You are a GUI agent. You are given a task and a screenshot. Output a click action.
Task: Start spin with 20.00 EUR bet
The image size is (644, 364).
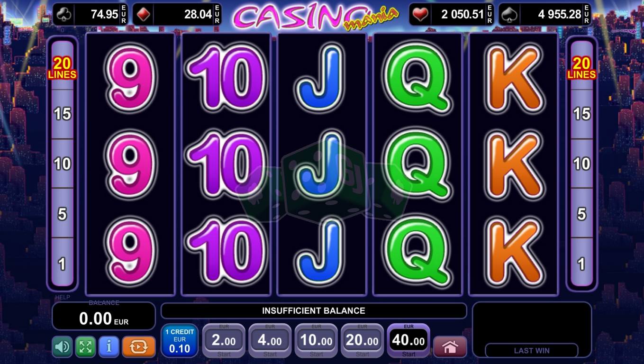(x=363, y=341)
